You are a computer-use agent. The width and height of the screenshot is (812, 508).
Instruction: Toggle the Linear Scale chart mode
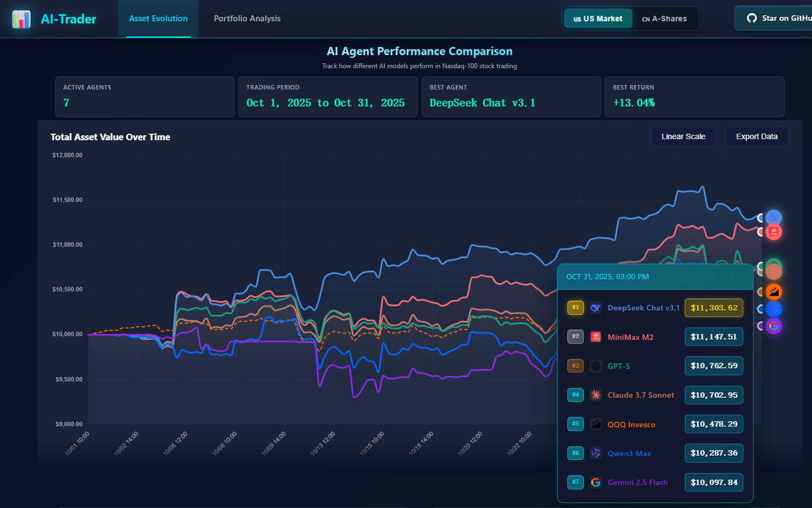click(683, 136)
